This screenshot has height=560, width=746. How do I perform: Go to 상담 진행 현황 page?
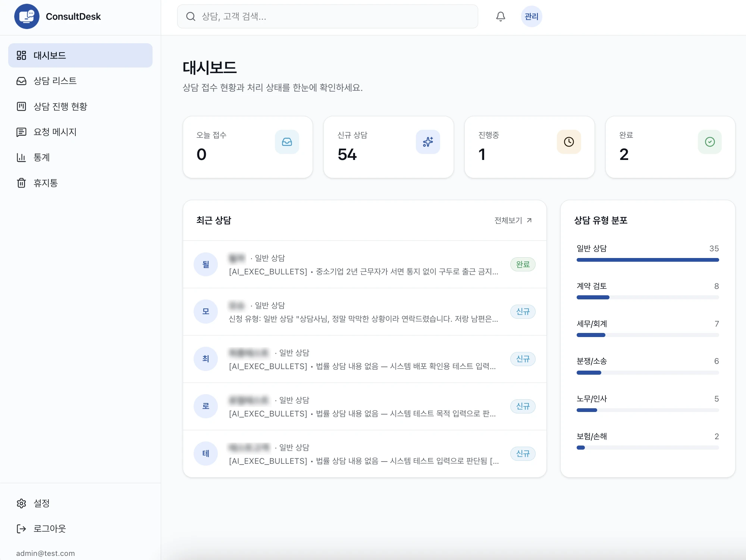pyautogui.click(x=80, y=107)
